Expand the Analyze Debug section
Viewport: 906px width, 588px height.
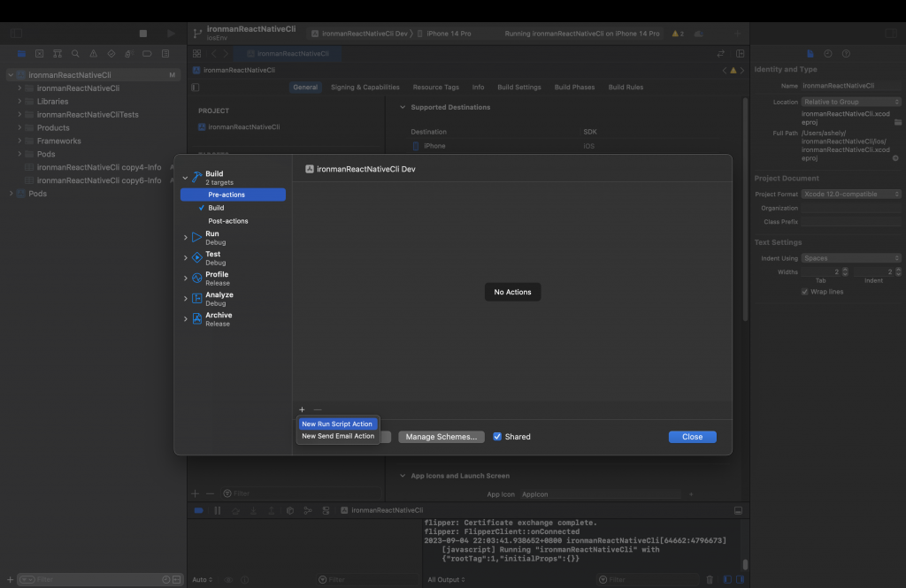[x=186, y=299]
